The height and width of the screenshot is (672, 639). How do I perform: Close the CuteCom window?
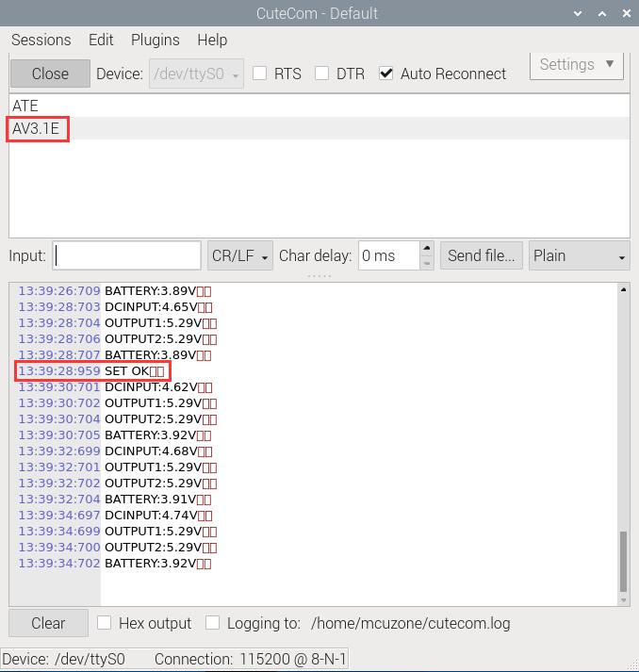(x=626, y=13)
